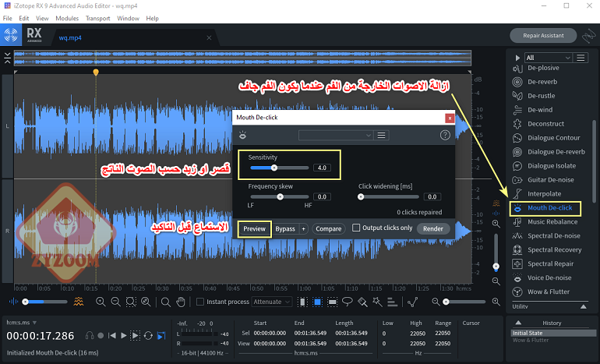The height and width of the screenshot is (364, 600).
Task: Adjust the Click widening slider
Action: [389, 196]
